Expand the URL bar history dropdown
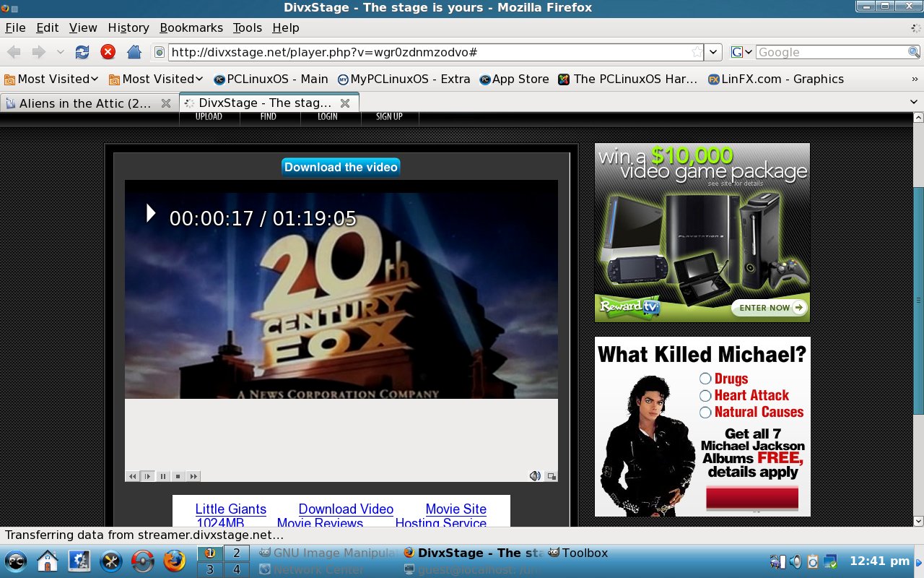Image resolution: width=924 pixels, height=578 pixels. click(713, 52)
